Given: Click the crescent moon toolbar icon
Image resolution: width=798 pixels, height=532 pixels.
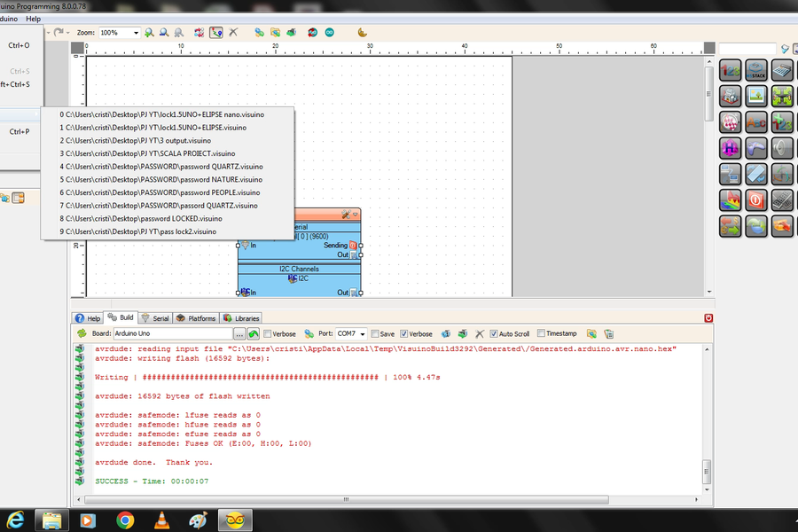Looking at the screenshot, I should [x=362, y=33].
